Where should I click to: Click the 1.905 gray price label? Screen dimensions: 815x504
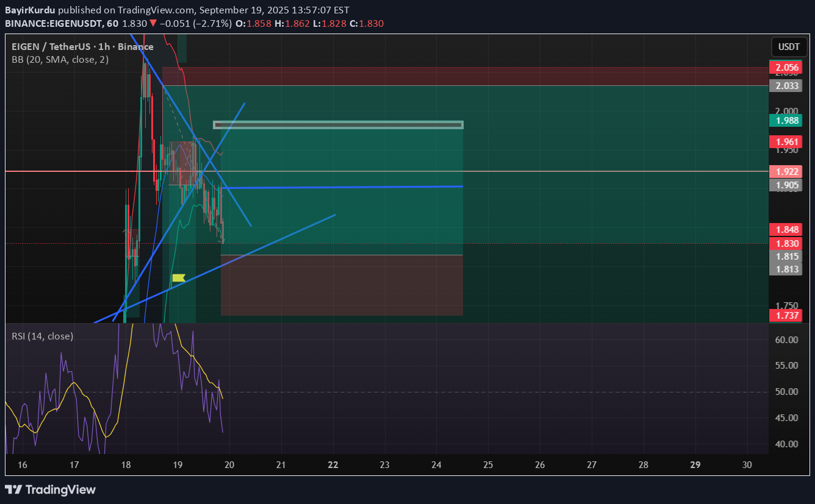click(x=785, y=185)
